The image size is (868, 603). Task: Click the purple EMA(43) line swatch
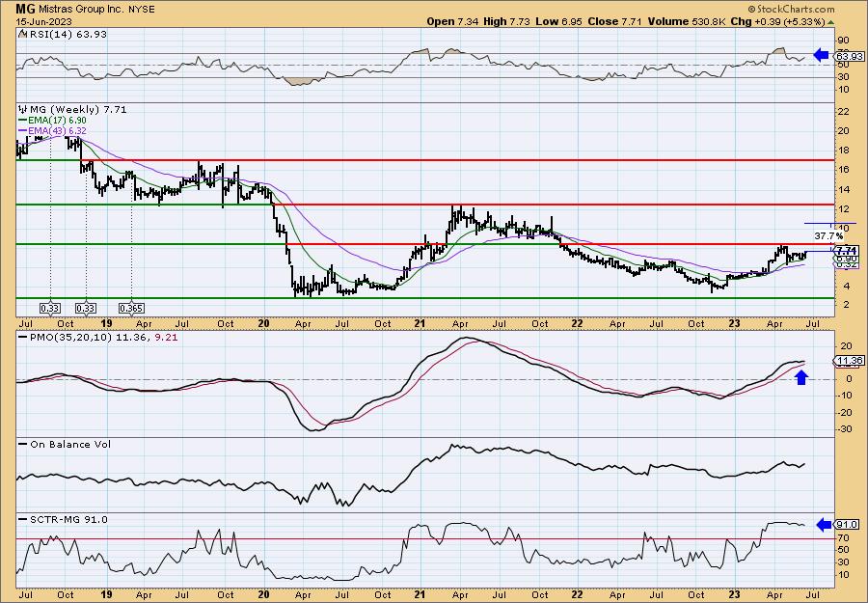point(23,130)
